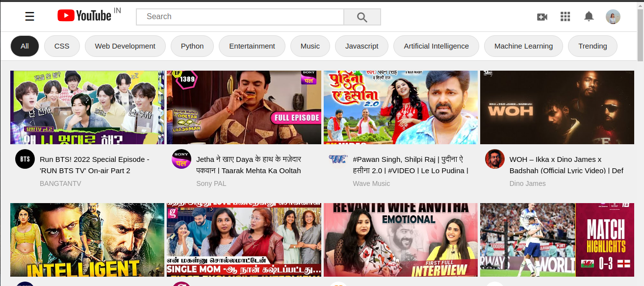644x286 pixels.
Task: Click the YouTube logo to go home
Action: click(x=82, y=15)
